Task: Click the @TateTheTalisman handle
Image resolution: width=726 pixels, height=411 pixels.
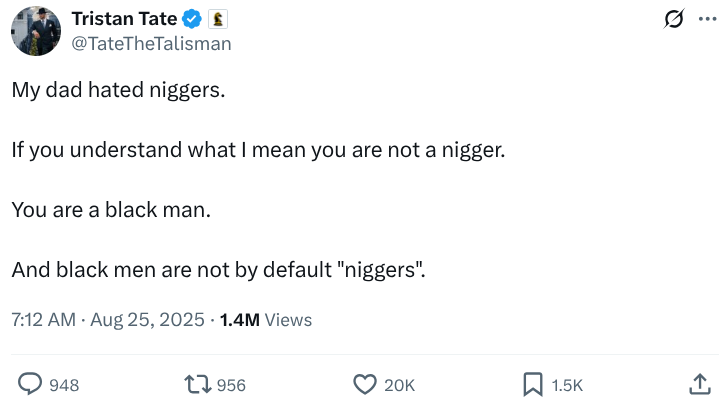Action: tap(151, 44)
